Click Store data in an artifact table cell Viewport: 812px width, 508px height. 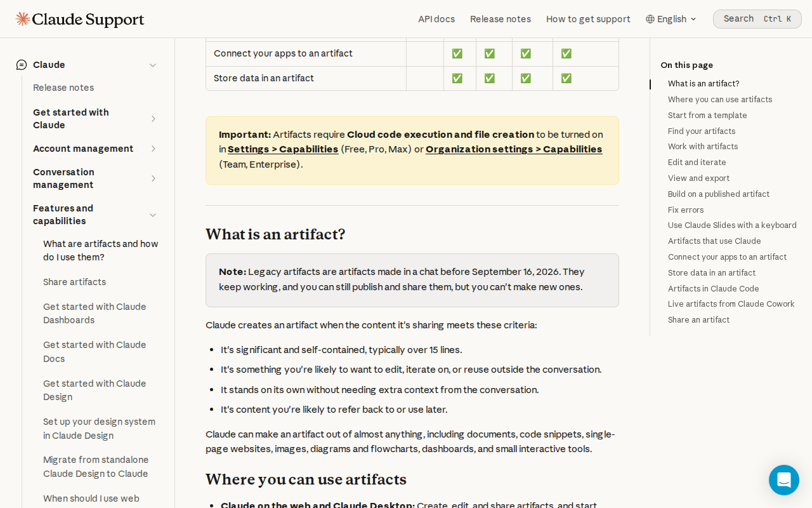click(x=306, y=78)
